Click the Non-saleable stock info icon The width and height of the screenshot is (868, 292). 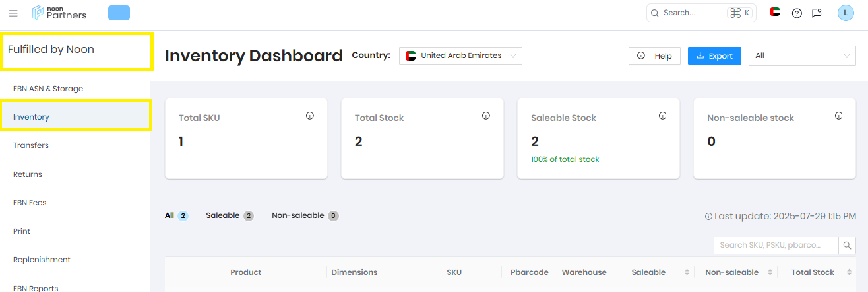(x=839, y=116)
